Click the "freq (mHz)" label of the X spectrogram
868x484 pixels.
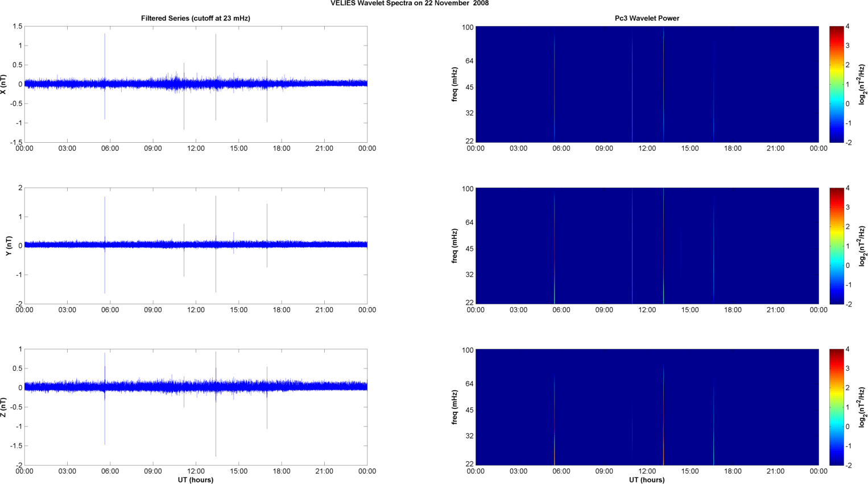point(455,84)
